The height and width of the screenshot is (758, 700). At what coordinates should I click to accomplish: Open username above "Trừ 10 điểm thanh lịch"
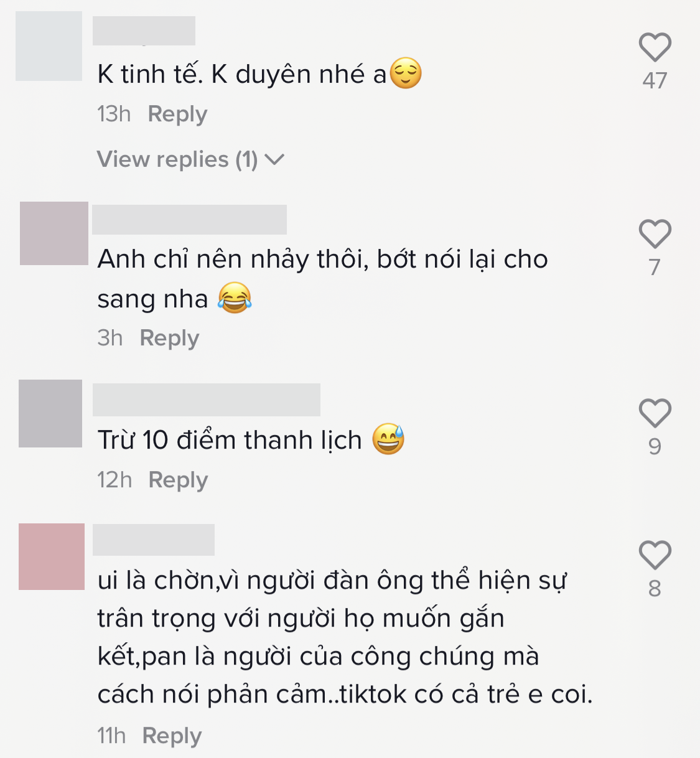coord(207,400)
